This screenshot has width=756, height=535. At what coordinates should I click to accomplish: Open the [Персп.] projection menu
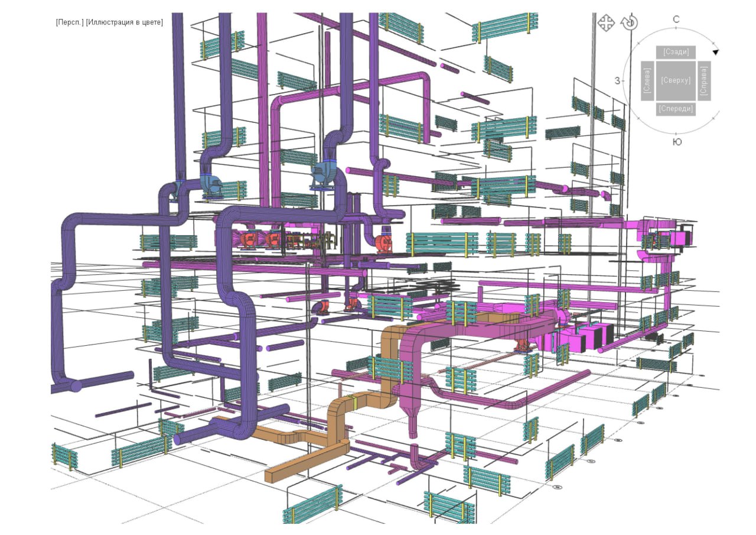point(70,22)
